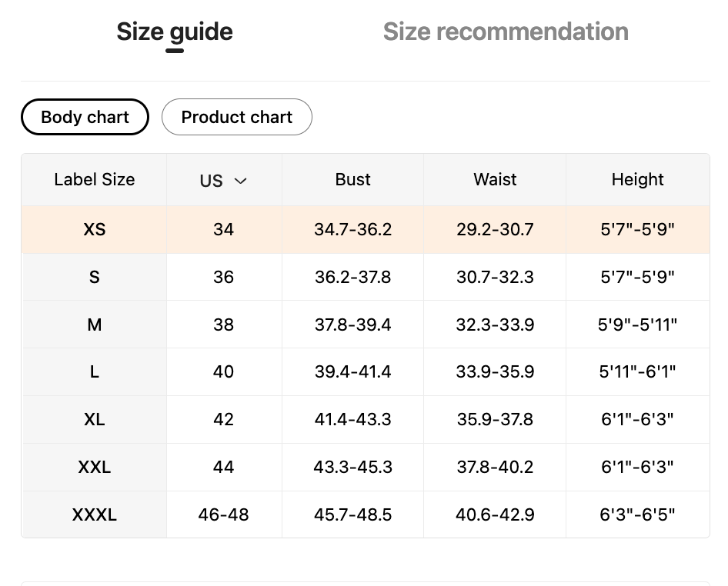Viewport: 728px width, 586px height.
Task: Select the XS size row label
Action: pos(94,229)
